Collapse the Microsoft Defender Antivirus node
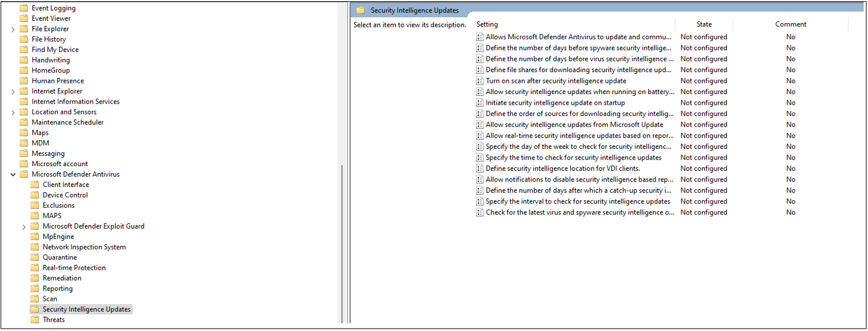 point(13,174)
